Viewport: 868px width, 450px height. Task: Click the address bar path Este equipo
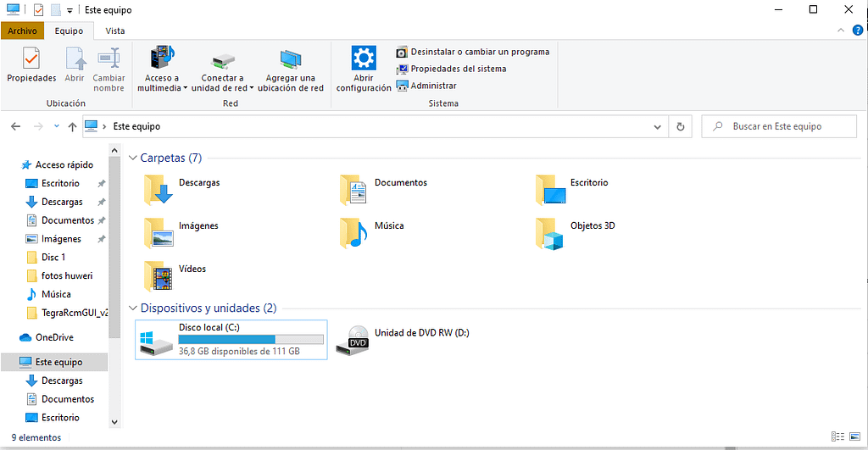[x=136, y=127]
